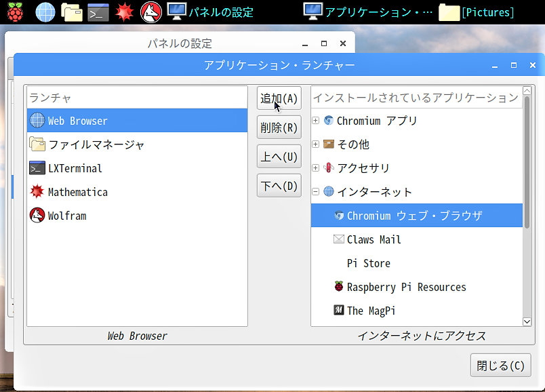The image size is (545, 392).
Task: Select the The MagPi entry text
Action: tap(371, 311)
